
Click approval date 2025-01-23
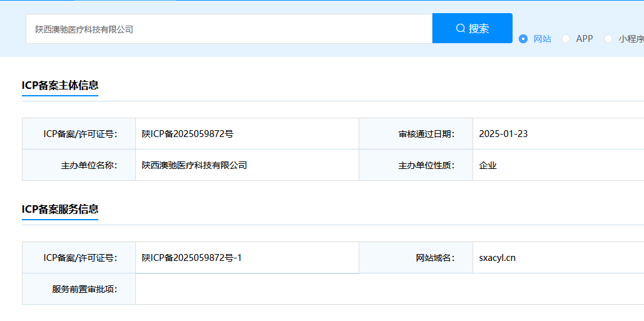[x=503, y=134]
